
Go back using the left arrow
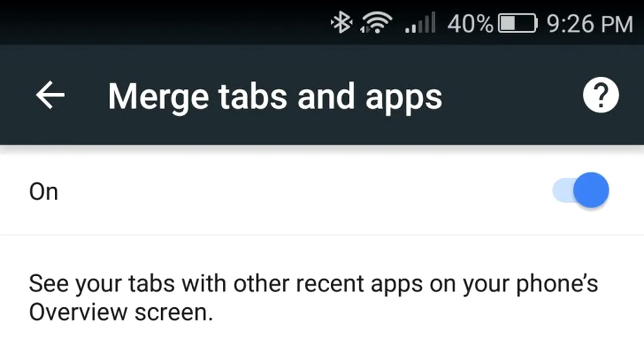click(50, 96)
